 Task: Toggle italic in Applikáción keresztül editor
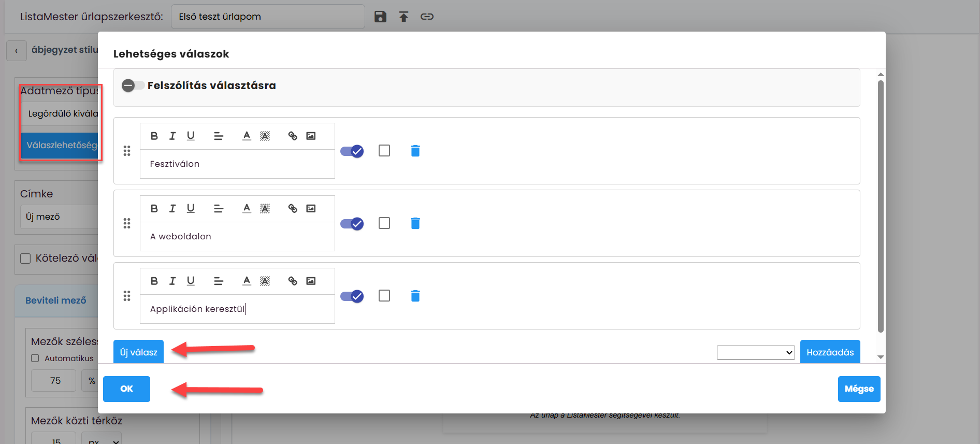(x=172, y=281)
